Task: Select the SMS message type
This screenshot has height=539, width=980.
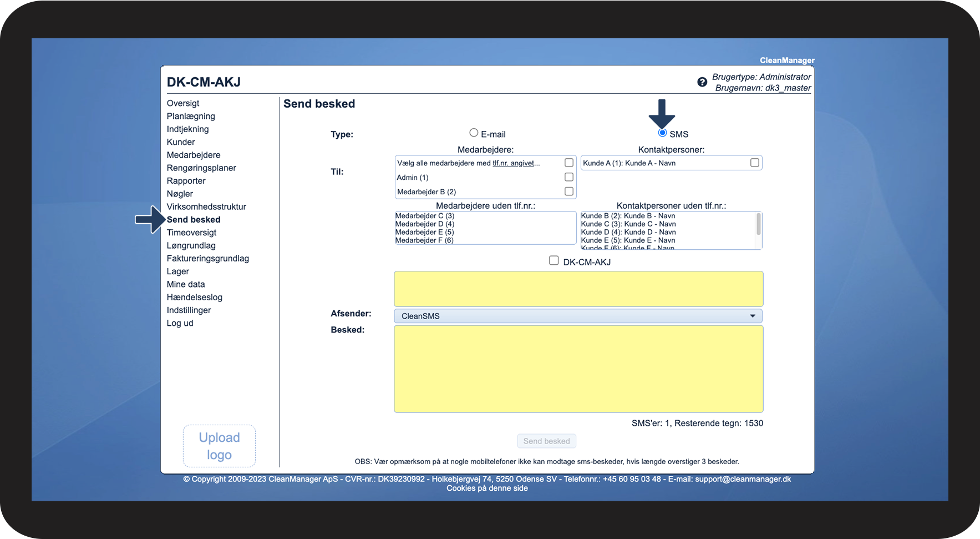Action: coord(662,133)
